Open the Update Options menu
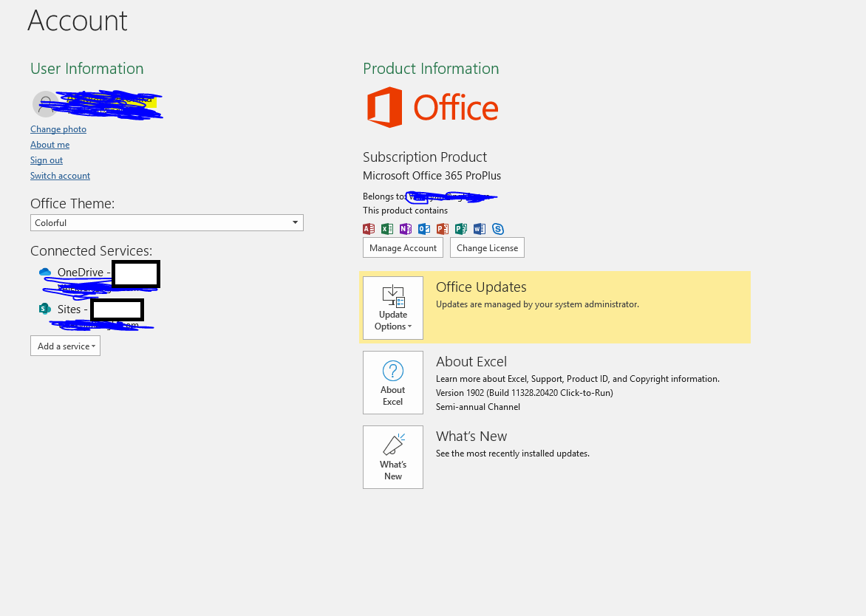 click(x=392, y=308)
